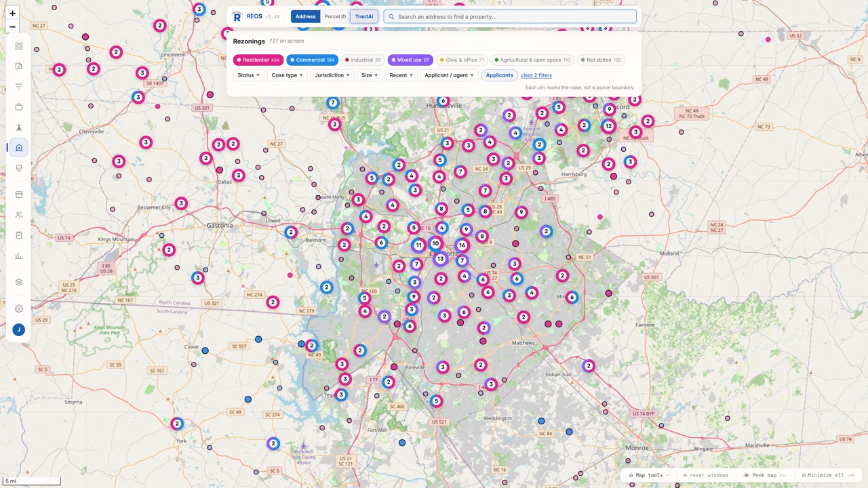Open the filter lines icon in sidebar
The image size is (868, 488).
coord(19,87)
